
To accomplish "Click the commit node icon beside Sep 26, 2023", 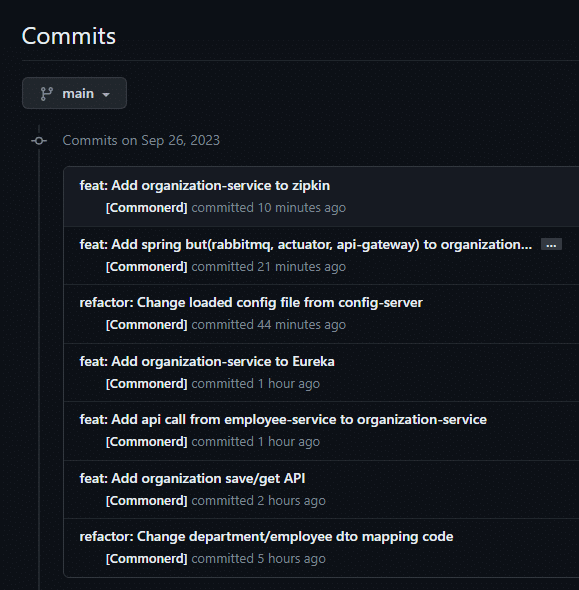I will [39, 141].
